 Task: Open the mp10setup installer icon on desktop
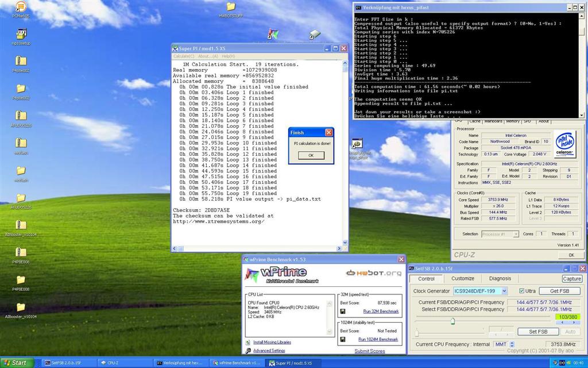tap(21, 34)
